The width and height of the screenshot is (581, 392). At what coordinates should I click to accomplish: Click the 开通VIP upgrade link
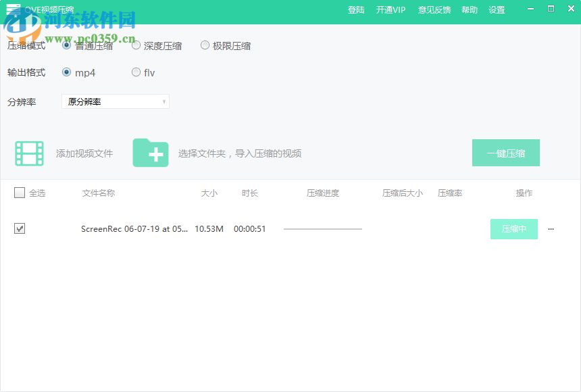coord(391,9)
